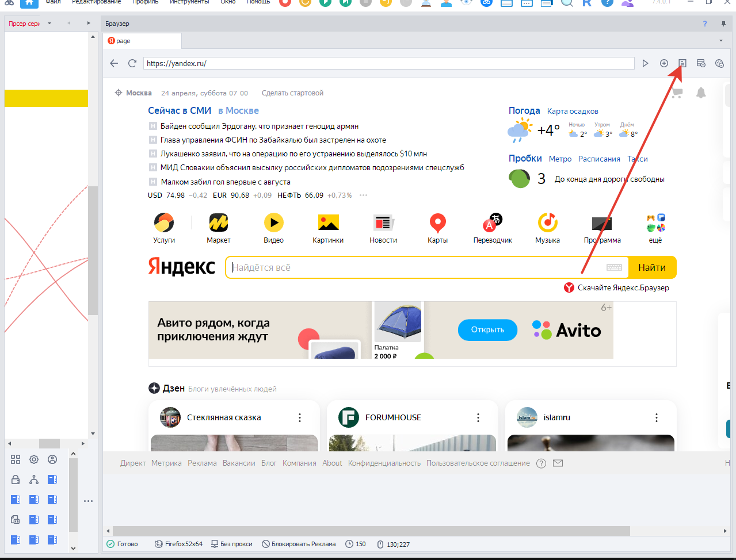This screenshot has height=560, width=736.
Task: Click the help question mark in Браузер header
Action: pyautogui.click(x=705, y=24)
